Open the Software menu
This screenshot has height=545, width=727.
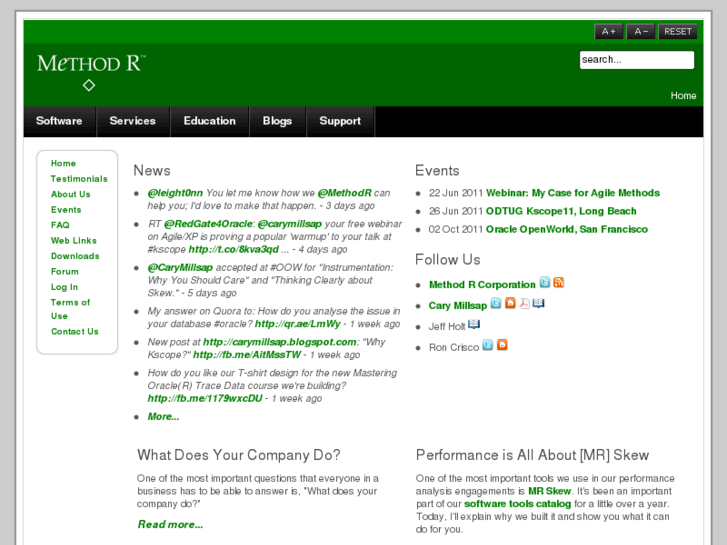[x=59, y=121]
